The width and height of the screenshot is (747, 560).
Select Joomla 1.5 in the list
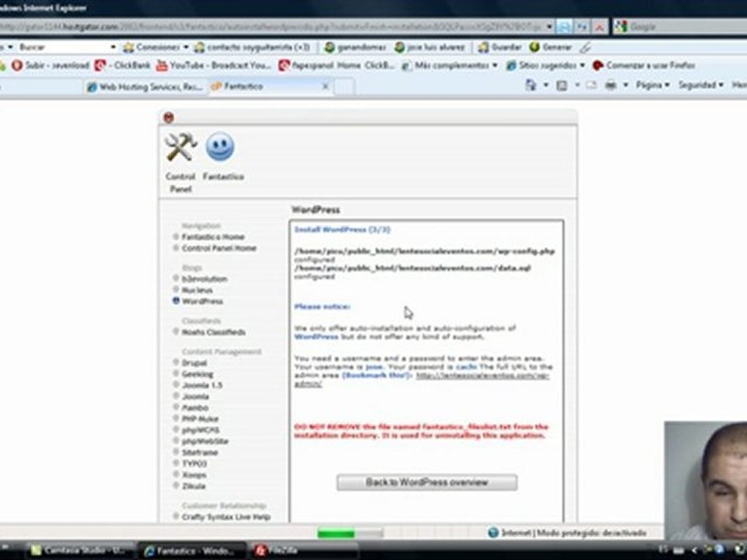click(x=202, y=385)
